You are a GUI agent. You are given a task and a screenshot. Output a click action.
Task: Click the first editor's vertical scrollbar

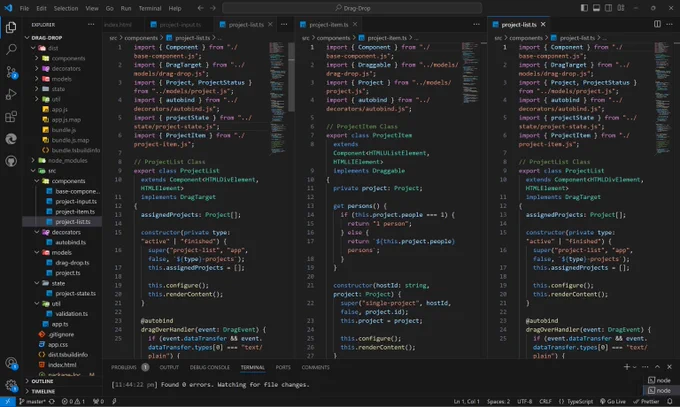(x=291, y=78)
